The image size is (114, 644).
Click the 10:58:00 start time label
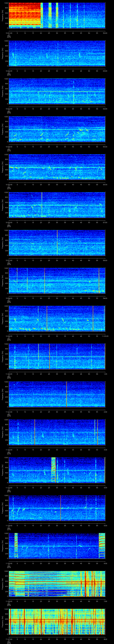[x=9, y=298]
